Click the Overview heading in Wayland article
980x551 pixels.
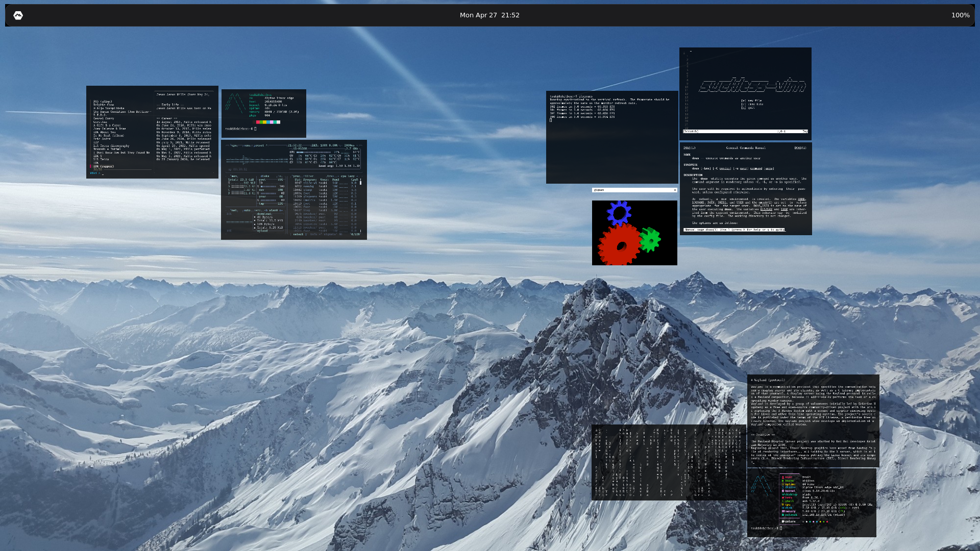click(x=763, y=435)
